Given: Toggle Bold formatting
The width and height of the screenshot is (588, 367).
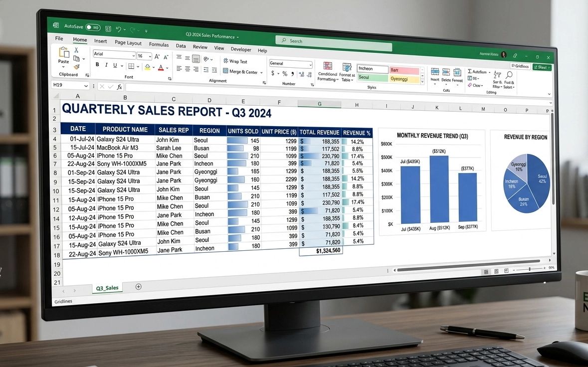Looking at the screenshot, I should pos(97,64).
